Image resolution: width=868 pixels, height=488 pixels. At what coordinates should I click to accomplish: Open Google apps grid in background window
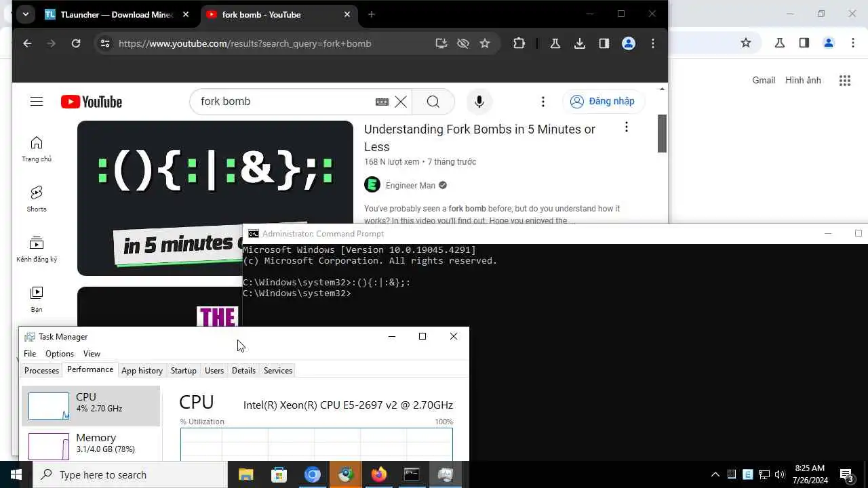point(844,81)
